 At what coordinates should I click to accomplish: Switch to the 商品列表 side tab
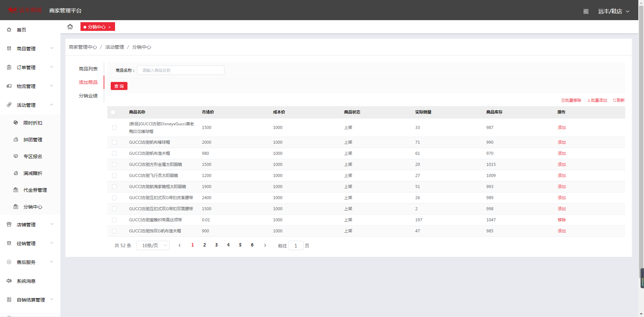88,69
